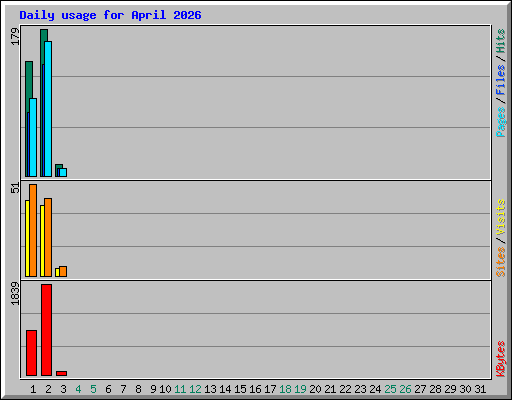Click green weekend day 5 label
Image resolution: width=512 pixels, height=400 pixels.
coord(93,389)
